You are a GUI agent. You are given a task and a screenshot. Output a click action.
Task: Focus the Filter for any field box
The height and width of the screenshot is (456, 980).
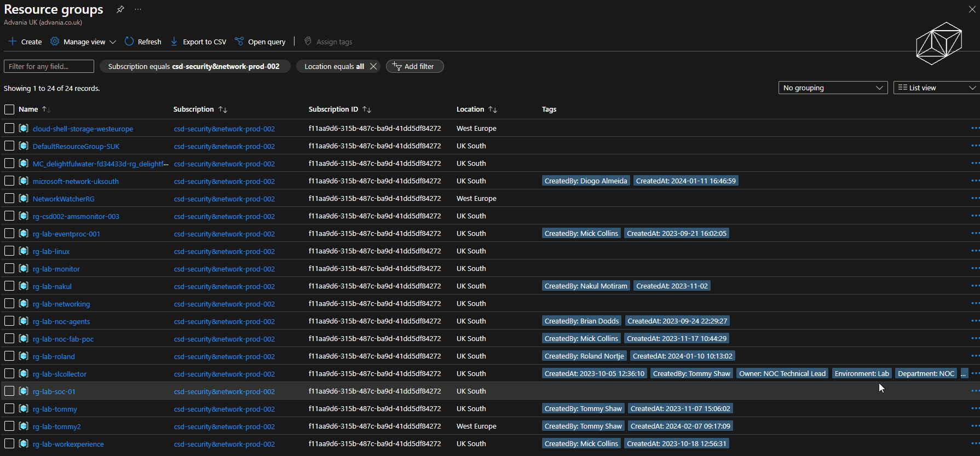pyautogui.click(x=49, y=66)
